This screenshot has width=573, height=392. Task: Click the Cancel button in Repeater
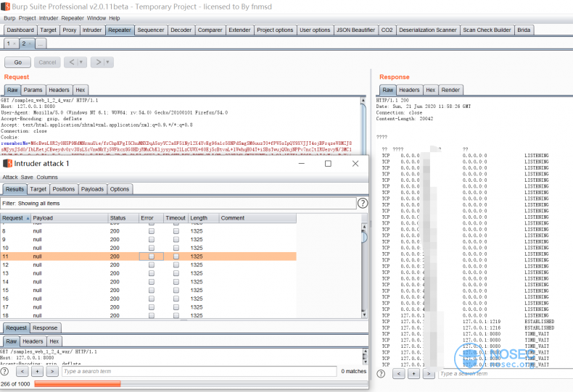[47, 62]
